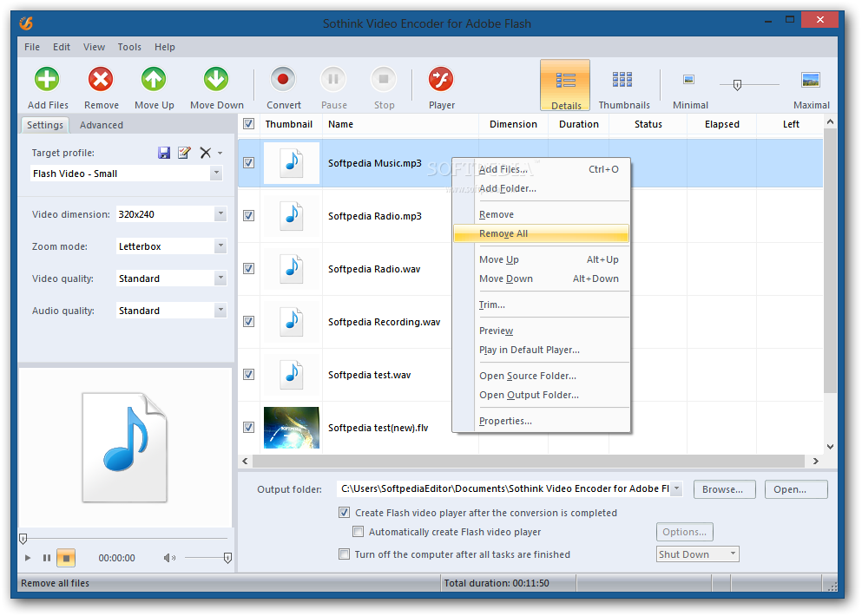Click the Sothink application logo icon

click(x=26, y=23)
